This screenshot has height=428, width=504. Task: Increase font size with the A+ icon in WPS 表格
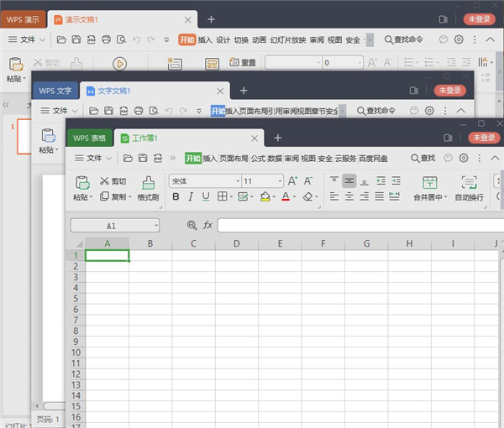click(292, 181)
